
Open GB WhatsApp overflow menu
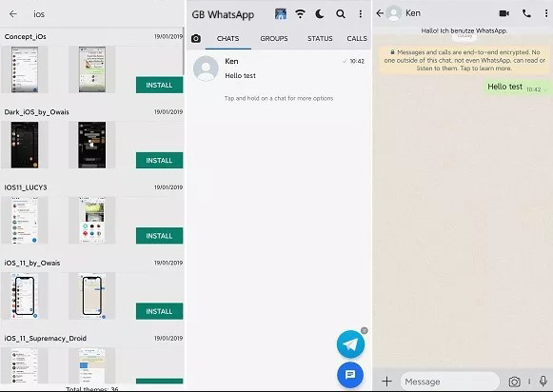tap(361, 14)
